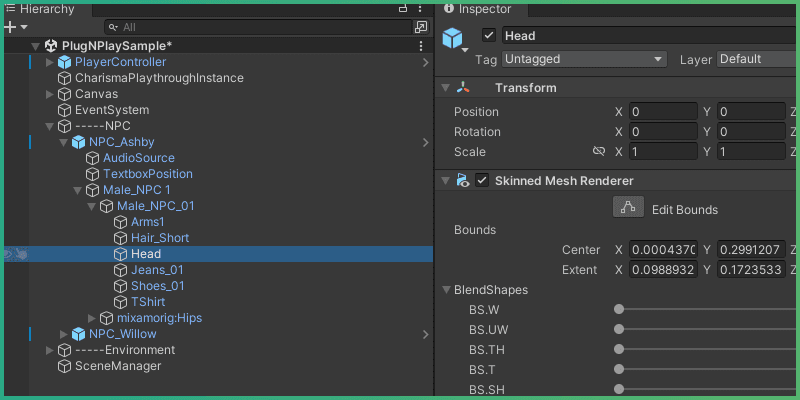Toggle the Scale constrained proportions link icon
Screen dimensions: 800x400
point(599,152)
